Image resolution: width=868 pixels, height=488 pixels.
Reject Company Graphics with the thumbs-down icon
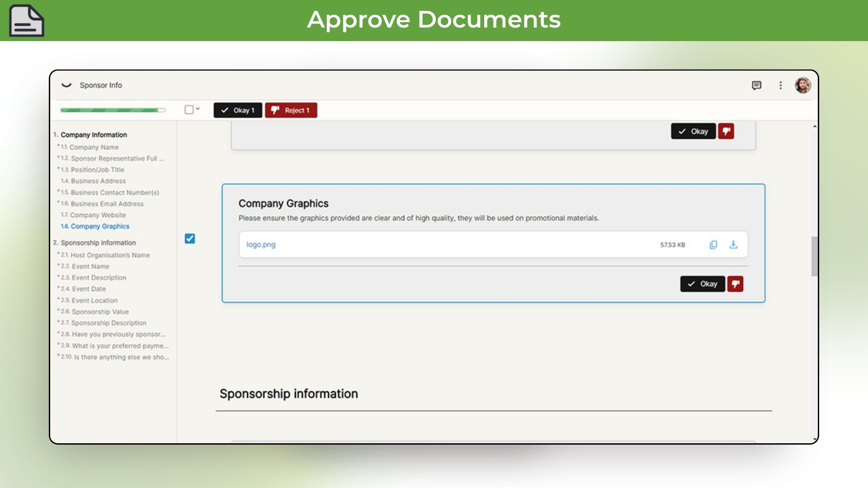pyautogui.click(x=736, y=284)
